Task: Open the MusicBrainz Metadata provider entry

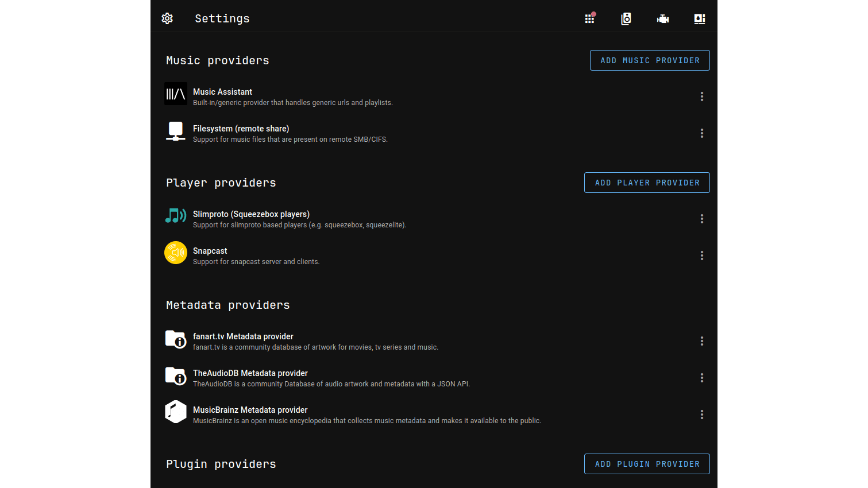Action: [250, 410]
